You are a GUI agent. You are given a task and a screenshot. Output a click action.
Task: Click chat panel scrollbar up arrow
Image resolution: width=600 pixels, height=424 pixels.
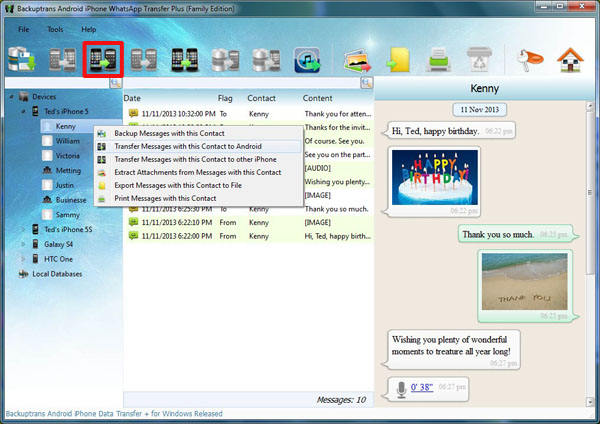pyautogui.click(x=590, y=106)
